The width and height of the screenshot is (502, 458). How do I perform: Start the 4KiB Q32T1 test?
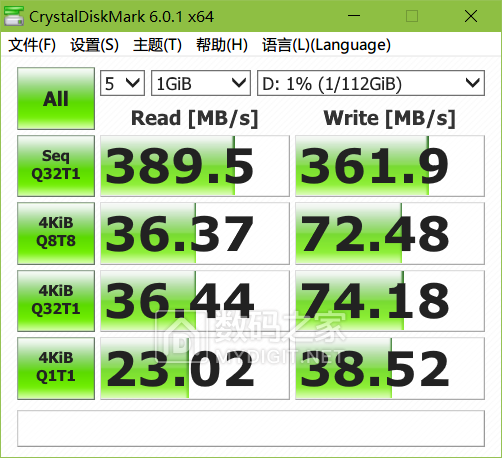[56, 301]
